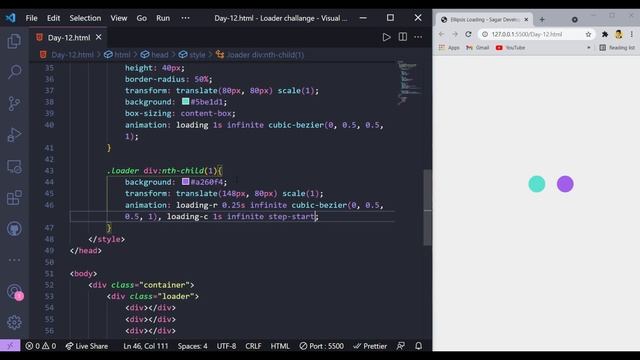Open Reading list in Chrome
This screenshot has width=640, height=360.
click(x=617, y=48)
